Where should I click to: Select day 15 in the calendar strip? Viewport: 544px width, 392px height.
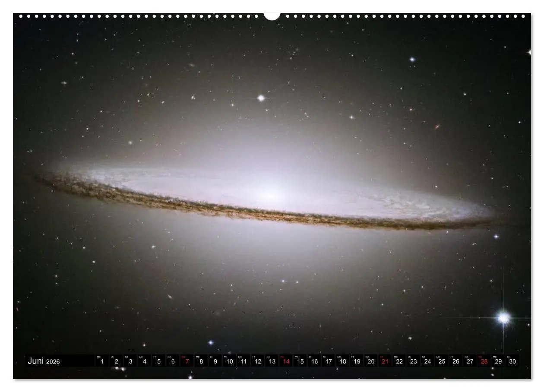pyautogui.click(x=300, y=361)
